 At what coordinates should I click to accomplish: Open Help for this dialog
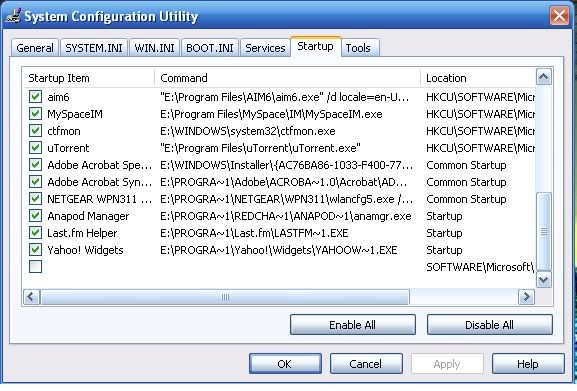(x=528, y=364)
